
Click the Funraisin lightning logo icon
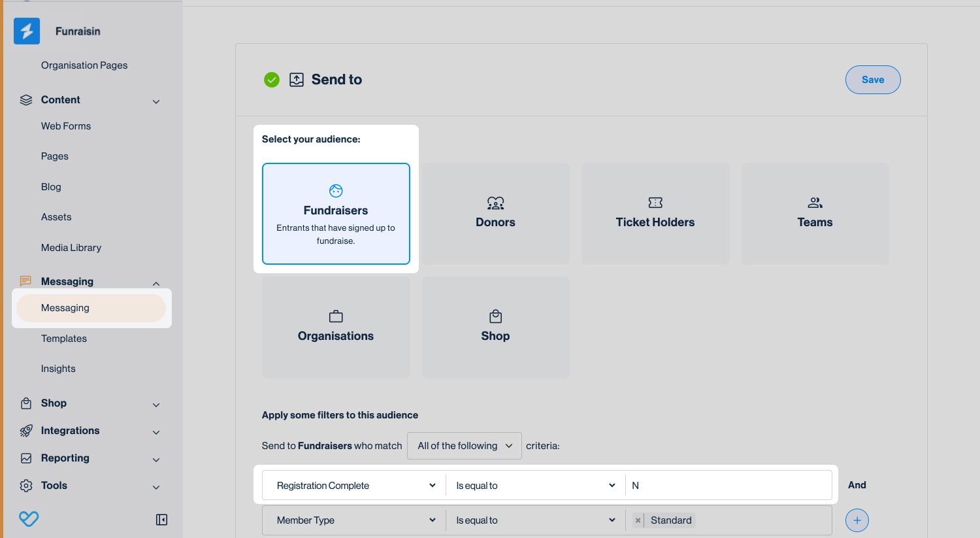(27, 31)
